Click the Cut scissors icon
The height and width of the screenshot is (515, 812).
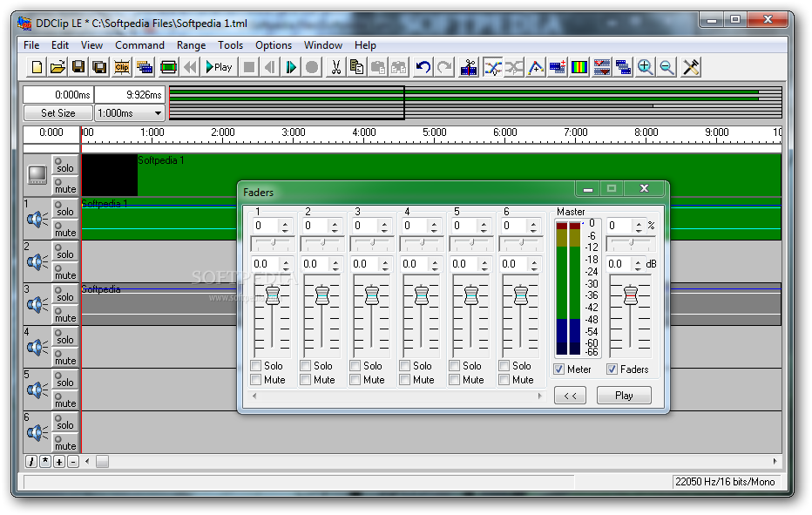click(x=335, y=67)
